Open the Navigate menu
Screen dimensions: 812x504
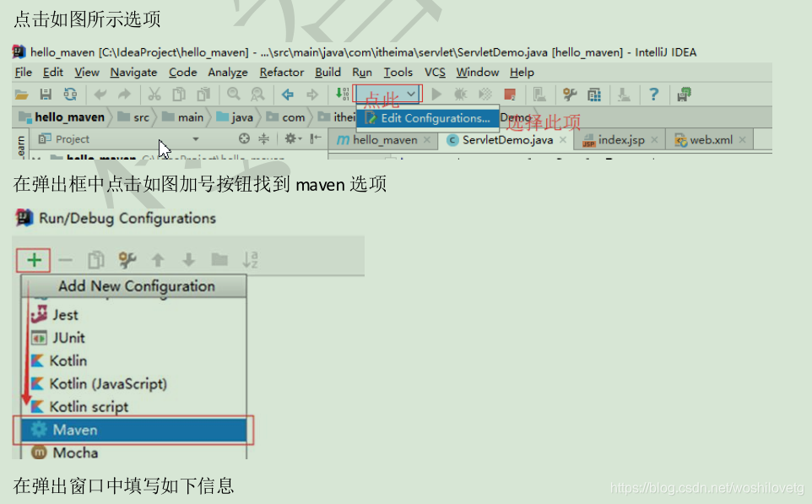click(133, 73)
